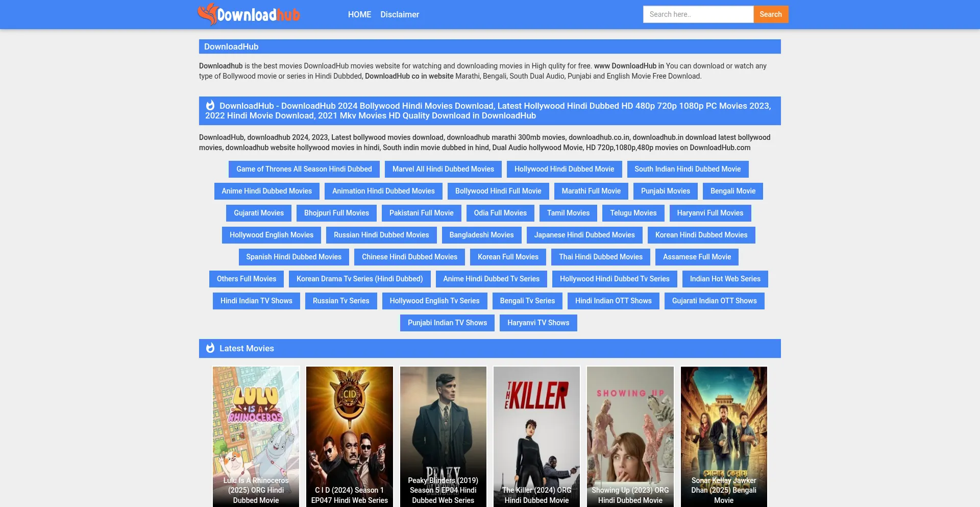The width and height of the screenshot is (980, 507).
Task: Browse Bengali Movie category
Action: (733, 191)
